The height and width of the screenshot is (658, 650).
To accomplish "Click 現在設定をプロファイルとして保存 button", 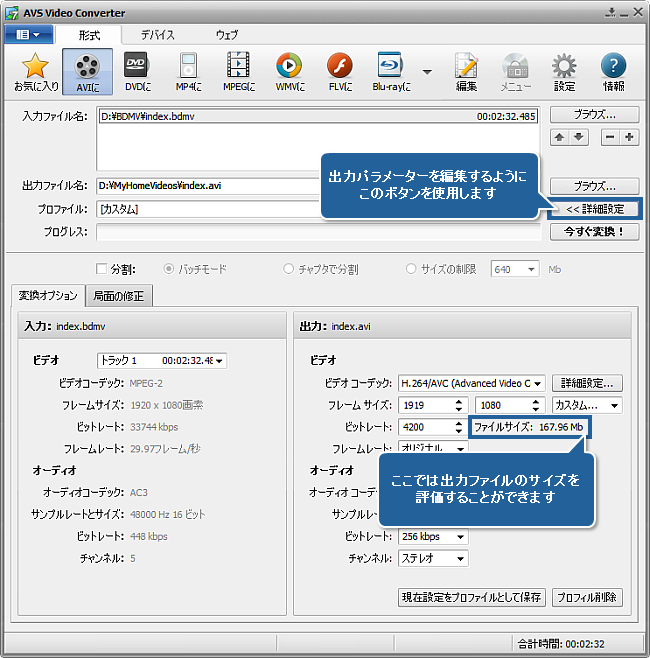I will [x=471, y=597].
